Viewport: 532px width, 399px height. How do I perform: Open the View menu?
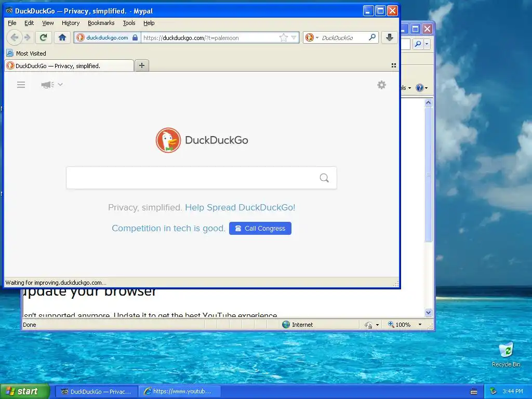point(48,23)
